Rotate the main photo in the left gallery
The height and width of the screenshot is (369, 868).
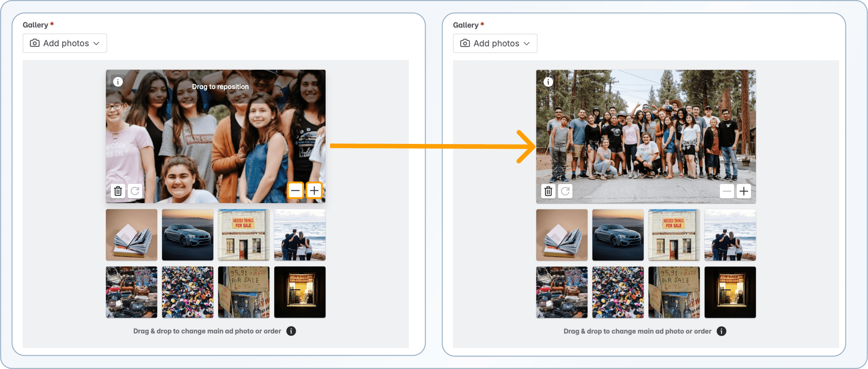tap(135, 191)
